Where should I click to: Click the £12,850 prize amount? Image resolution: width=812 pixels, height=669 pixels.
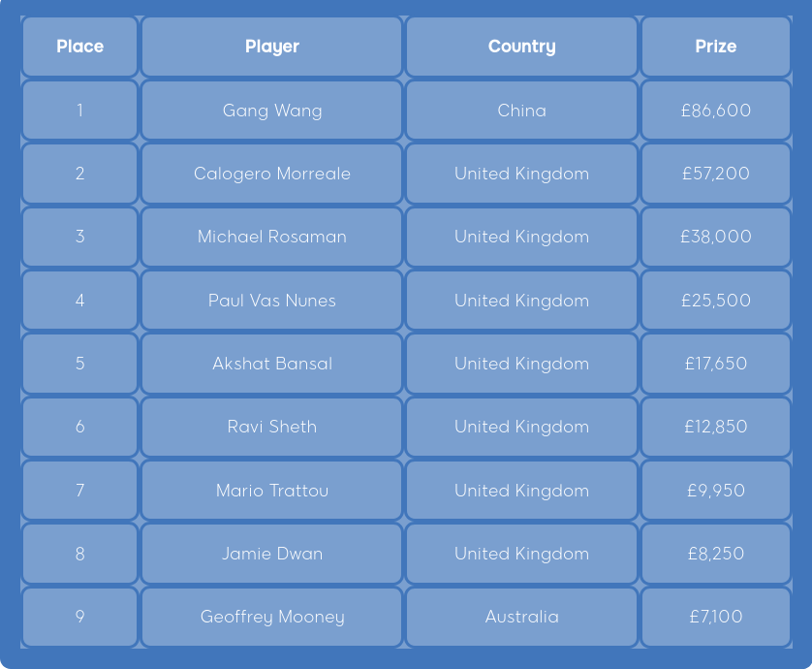715,427
